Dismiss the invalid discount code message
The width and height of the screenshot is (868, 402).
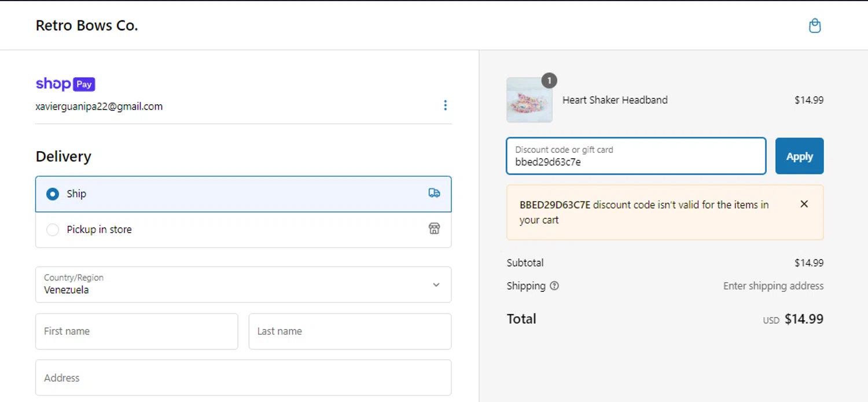pyautogui.click(x=804, y=204)
